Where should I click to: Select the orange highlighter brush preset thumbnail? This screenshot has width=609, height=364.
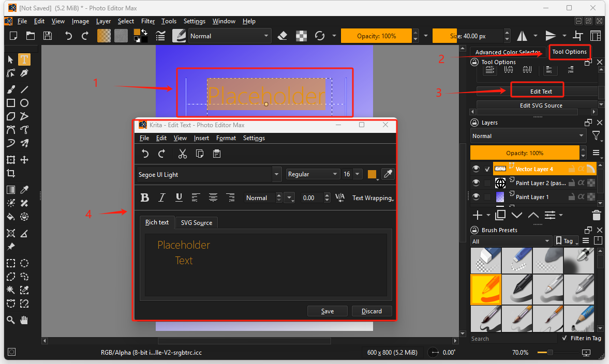[x=485, y=290]
